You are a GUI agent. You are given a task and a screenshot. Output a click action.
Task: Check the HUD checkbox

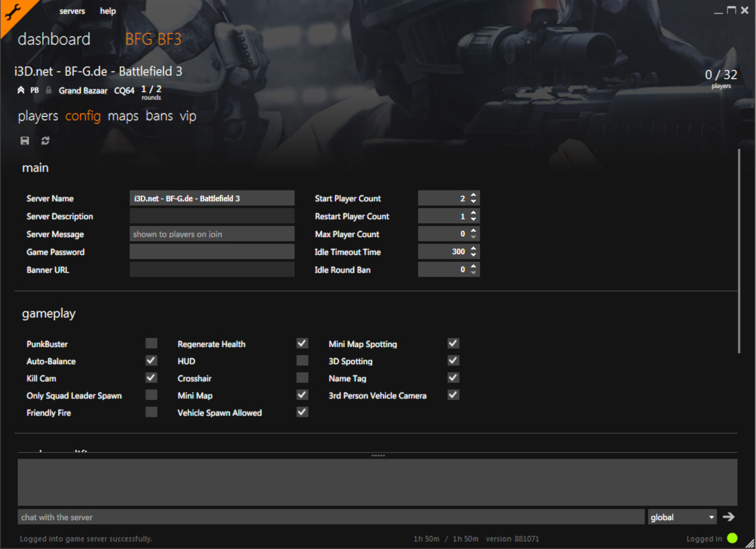(302, 360)
